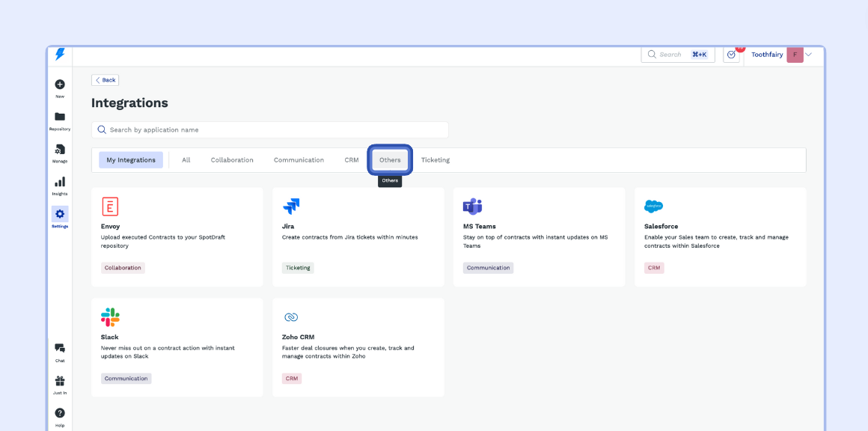Open the MS Teams card title

pos(480,226)
